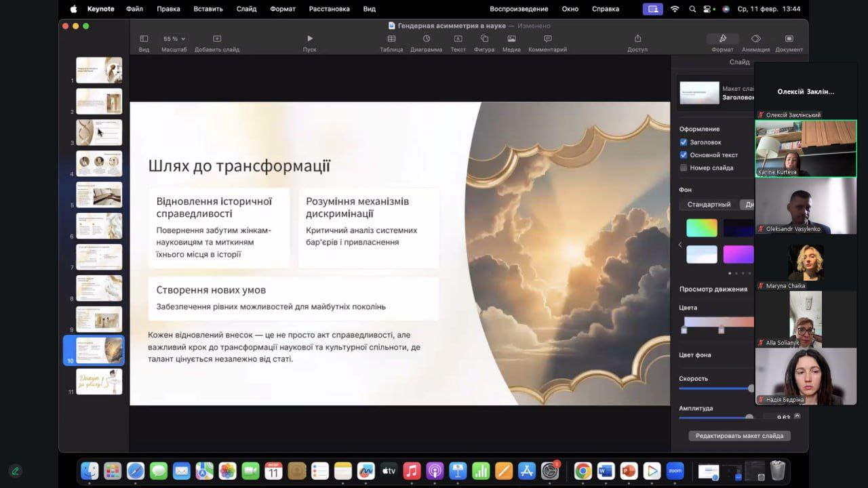The image size is (868, 488).
Task: Start slideshow with the Пуск button
Action: click(310, 39)
